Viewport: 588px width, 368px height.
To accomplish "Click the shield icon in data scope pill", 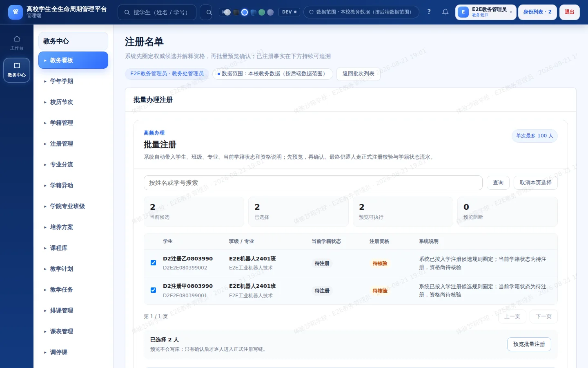I will (311, 12).
